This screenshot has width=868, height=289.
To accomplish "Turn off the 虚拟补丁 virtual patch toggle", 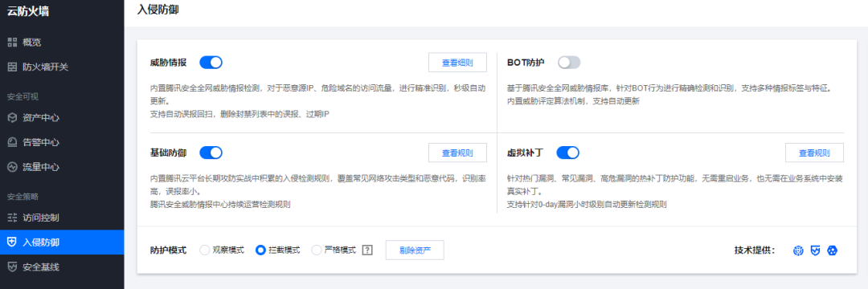I will click(568, 153).
